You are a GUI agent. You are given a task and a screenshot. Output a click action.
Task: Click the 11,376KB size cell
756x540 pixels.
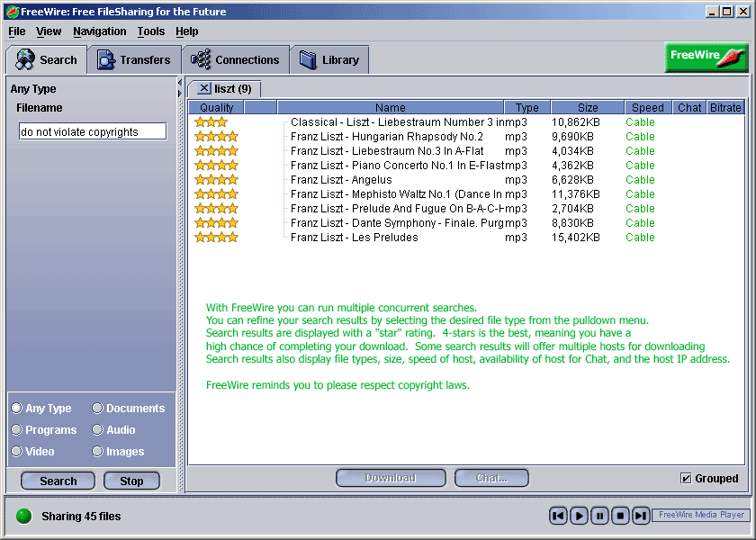coord(576,194)
